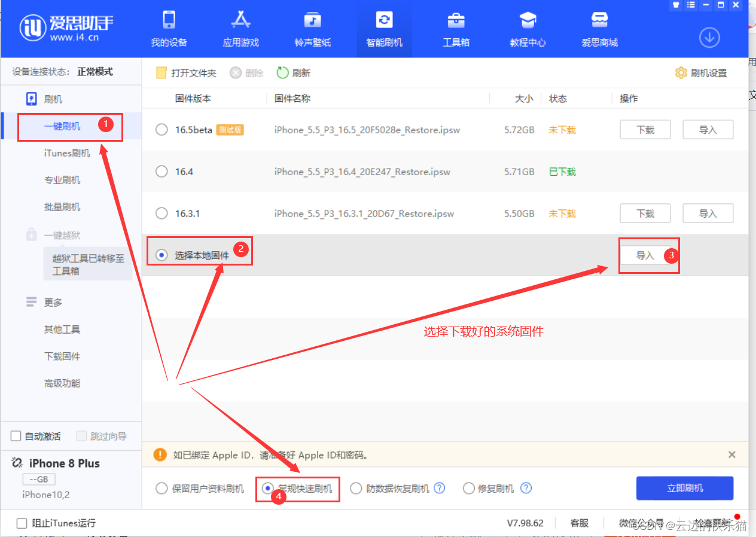756x537 pixels.
Task: Click the 更多 list icon in sidebar
Action: pos(32,302)
